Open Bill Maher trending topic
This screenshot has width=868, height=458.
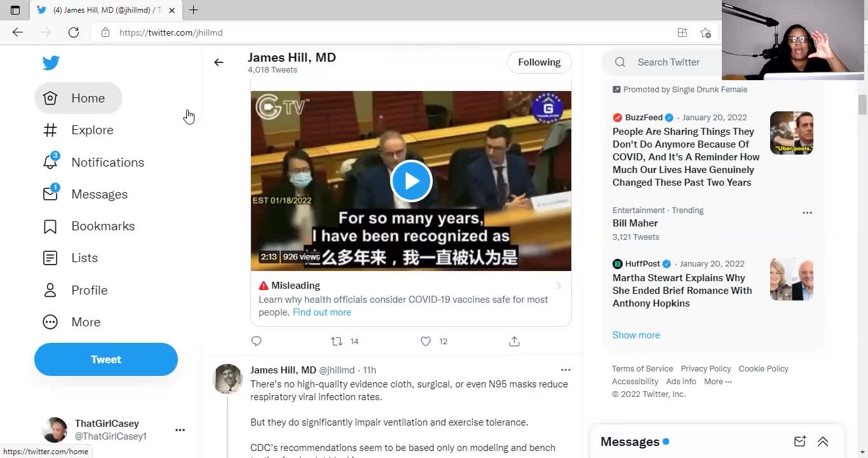pyautogui.click(x=635, y=223)
